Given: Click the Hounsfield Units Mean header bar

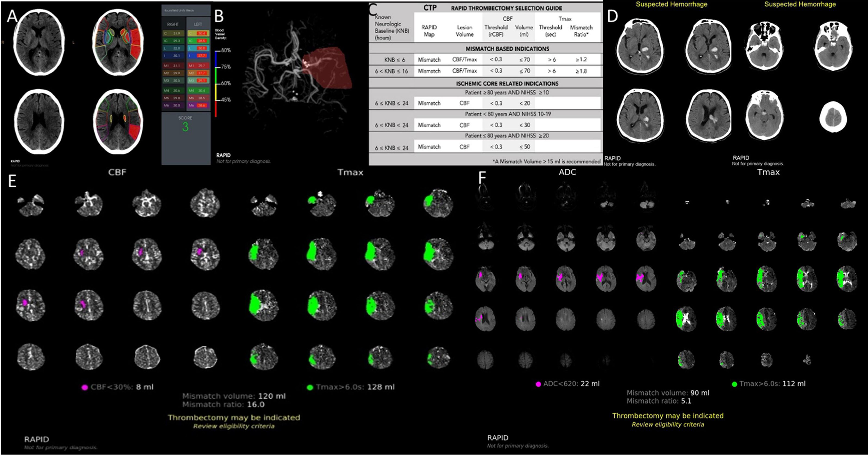Looking at the screenshot, I should click(x=186, y=10).
